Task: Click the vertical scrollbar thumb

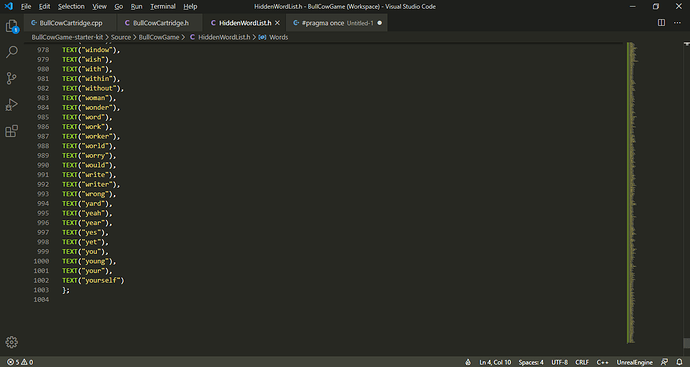Action: [x=686, y=343]
